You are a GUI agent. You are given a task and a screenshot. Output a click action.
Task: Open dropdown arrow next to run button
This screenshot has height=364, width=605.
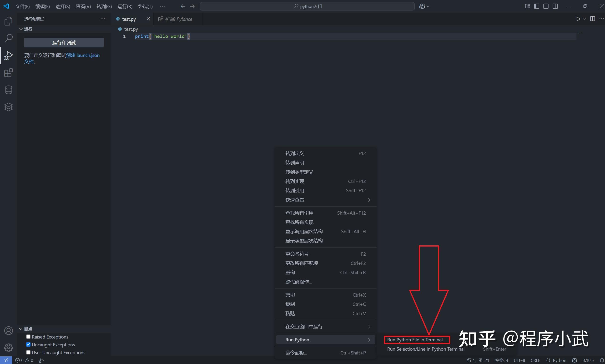pos(584,19)
